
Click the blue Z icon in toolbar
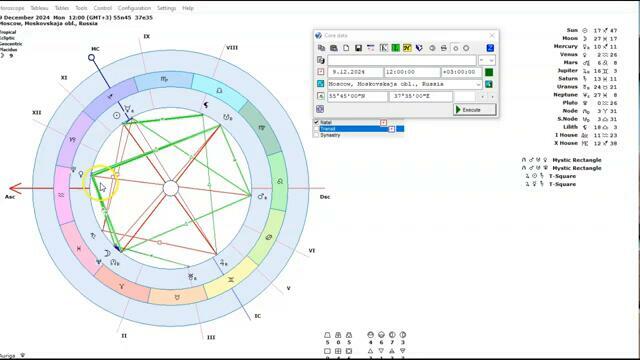[x=490, y=48]
